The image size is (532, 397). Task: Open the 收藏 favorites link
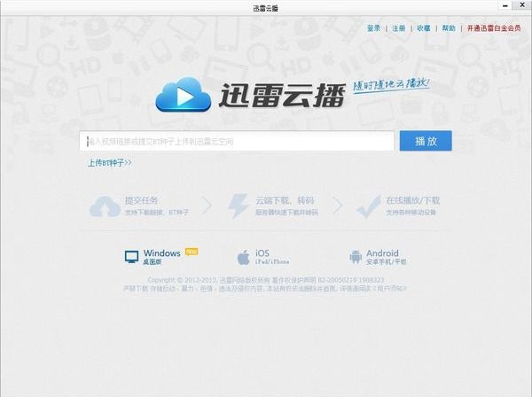pos(424,28)
